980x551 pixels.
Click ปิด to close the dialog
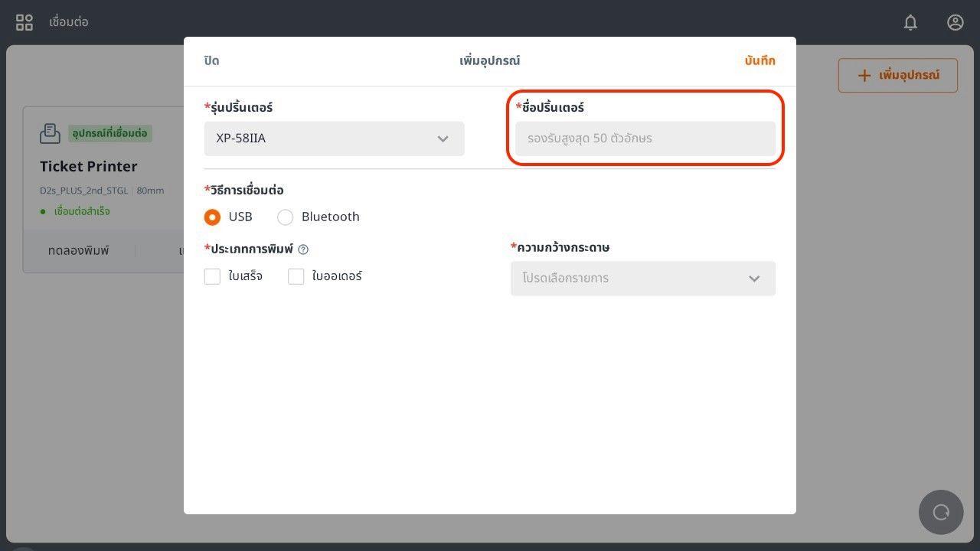(x=211, y=60)
